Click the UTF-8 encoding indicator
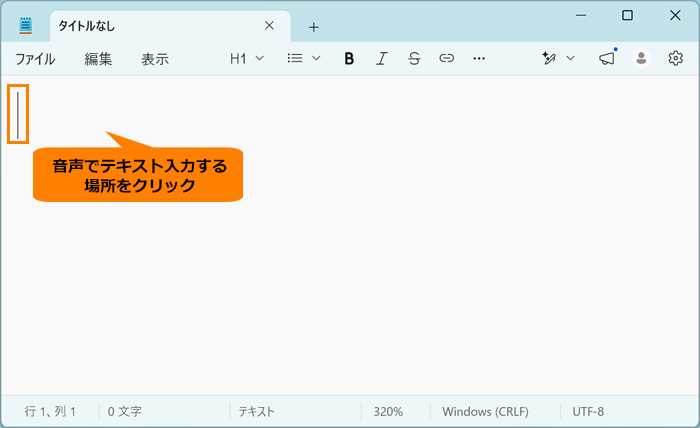This screenshot has width=700, height=428. [x=588, y=411]
